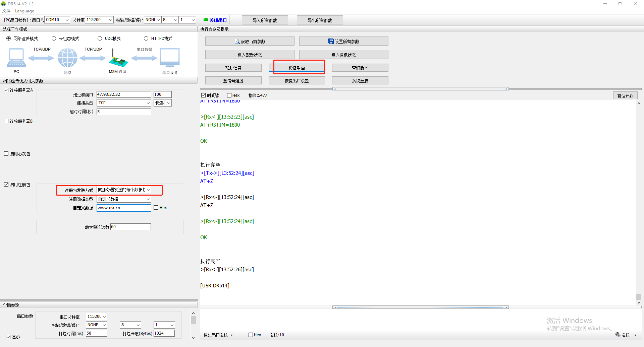Enable the 连接服务器B checkbox
The height and width of the screenshot is (347, 644).
pyautogui.click(x=6, y=121)
